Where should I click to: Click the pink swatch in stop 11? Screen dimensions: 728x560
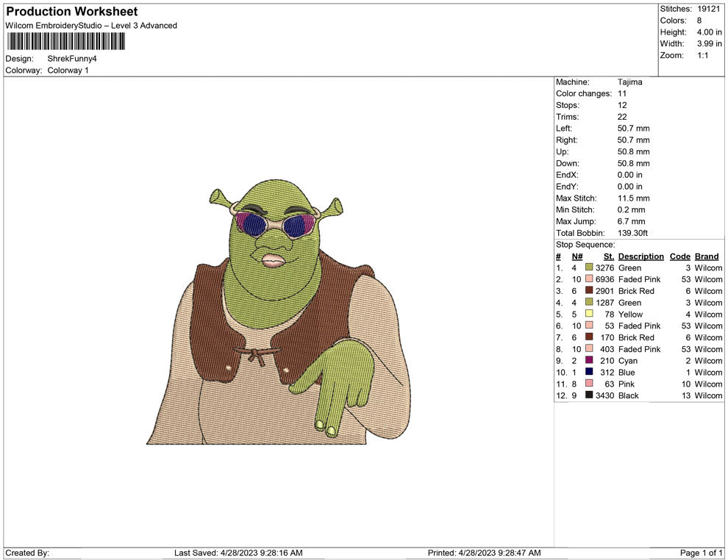click(x=589, y=383)
